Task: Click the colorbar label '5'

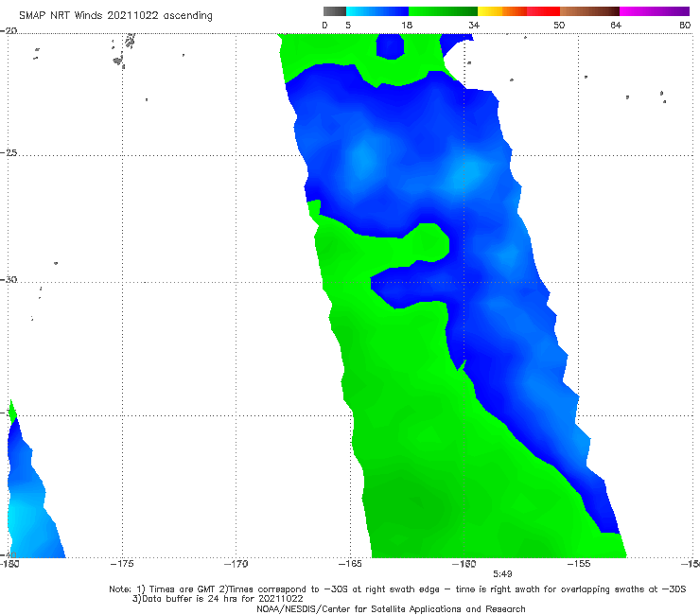Action: click(x=348, y=26)
